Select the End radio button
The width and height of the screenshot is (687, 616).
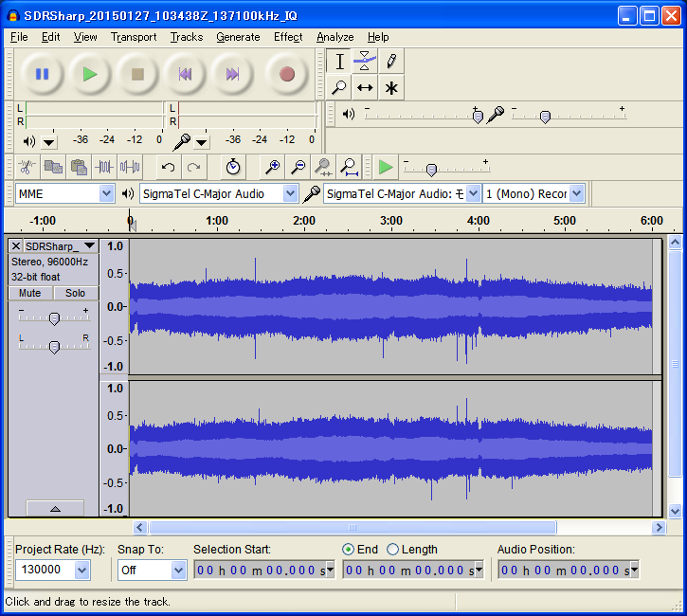pos(348,550)
